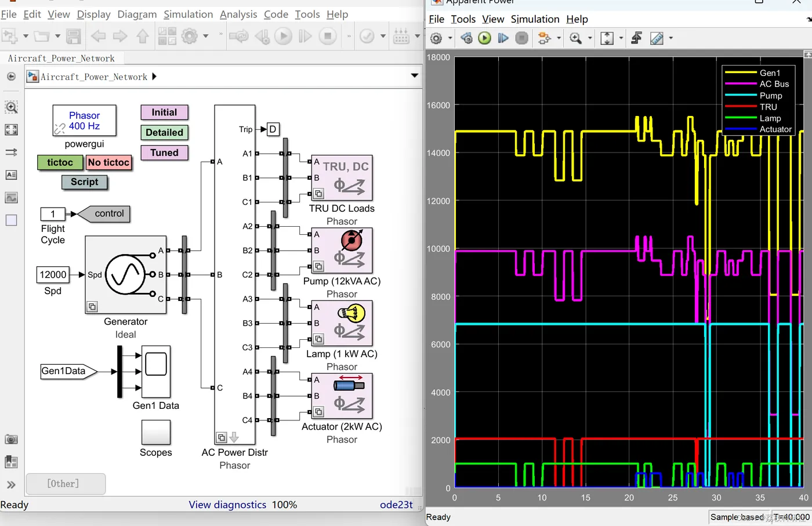812x526 pixels.
Task: Open Model Configuration Parameters gear icon
Action: (190, 37)
